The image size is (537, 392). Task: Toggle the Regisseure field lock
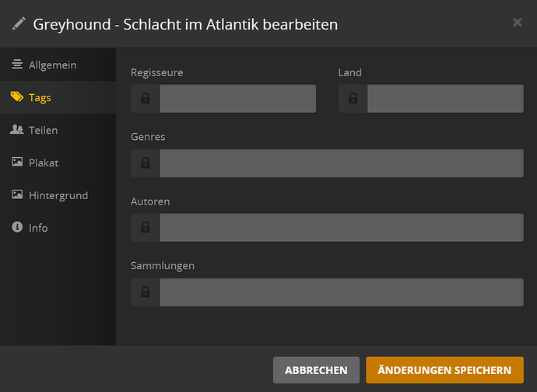point(145,99)
